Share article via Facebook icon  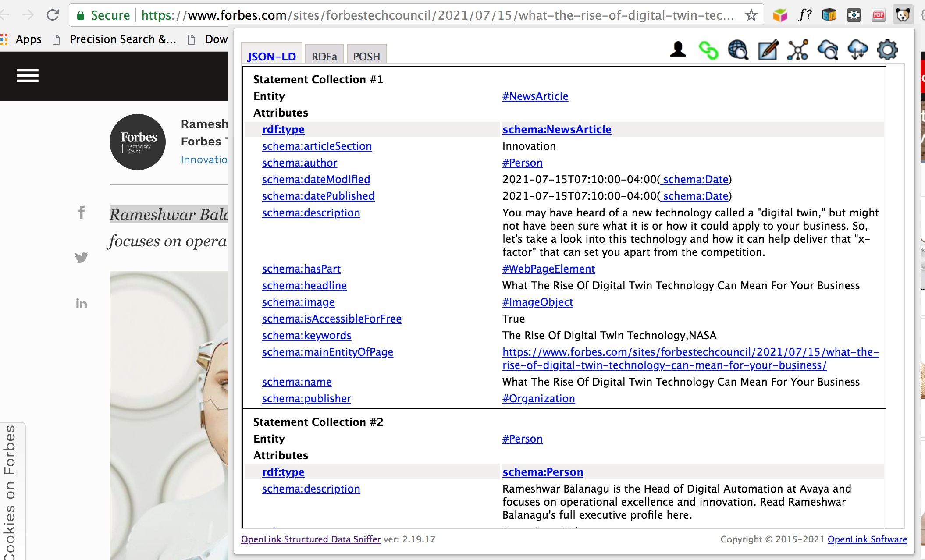(x=82, y=213)
